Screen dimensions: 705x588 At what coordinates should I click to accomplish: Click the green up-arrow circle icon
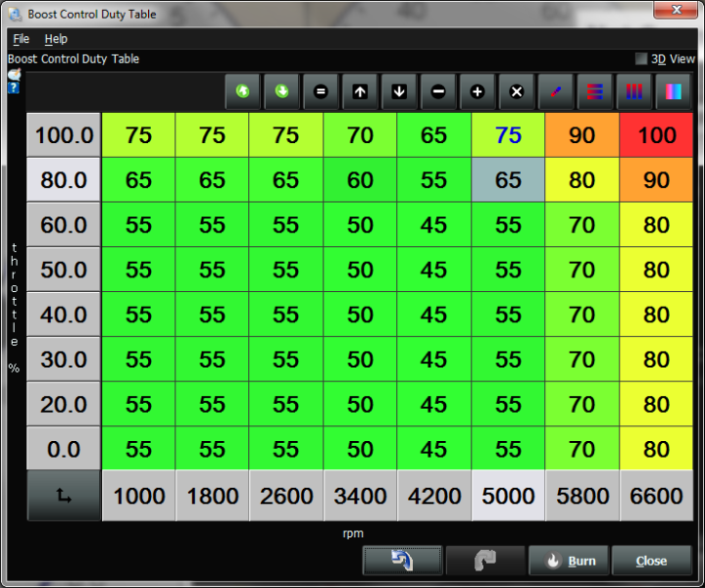click(242, 91)
